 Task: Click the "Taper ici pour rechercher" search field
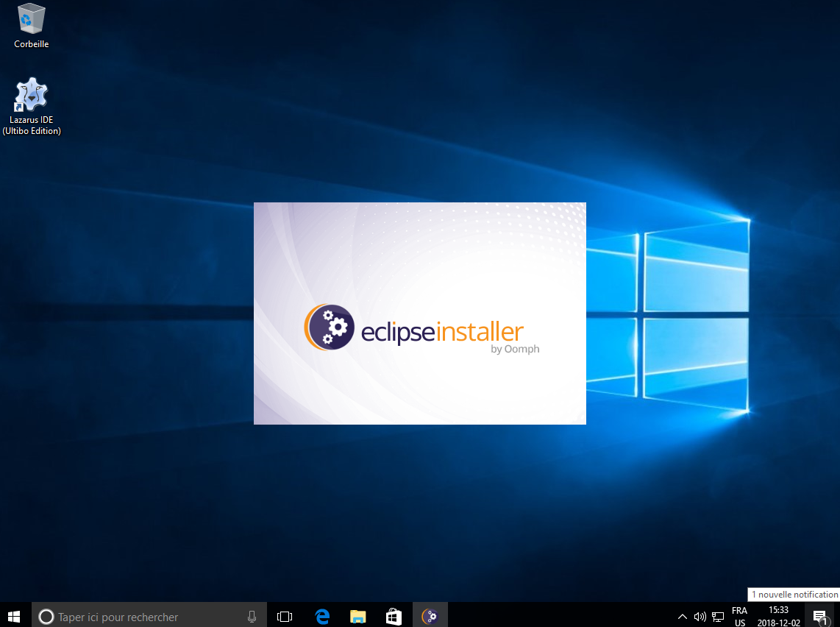pyautogui.click(x=140, y=617)
